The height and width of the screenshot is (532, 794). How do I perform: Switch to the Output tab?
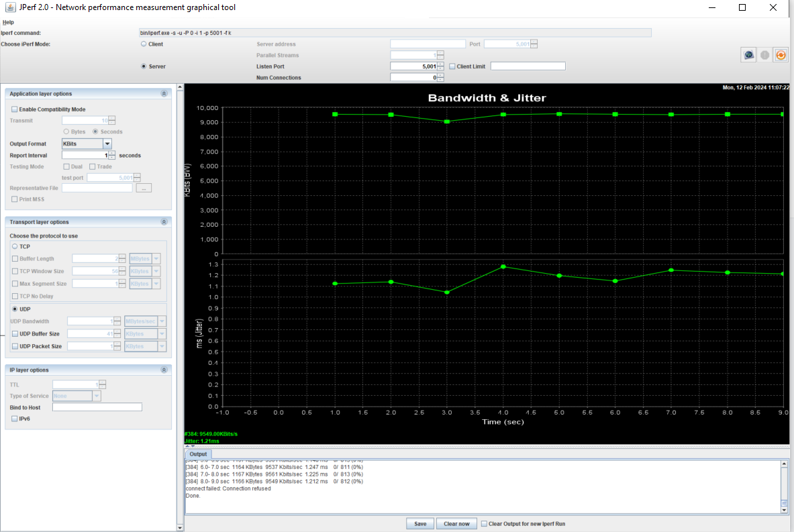click(x=198, y=454)
